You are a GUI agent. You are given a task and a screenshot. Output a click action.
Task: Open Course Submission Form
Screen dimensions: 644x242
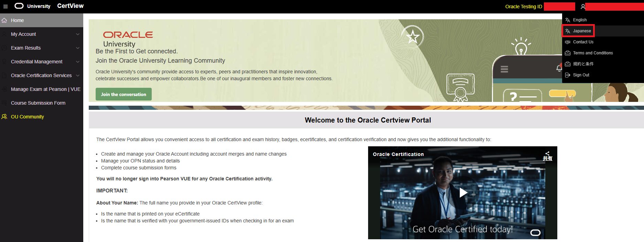pyautogui.click(x=42, y=103)
